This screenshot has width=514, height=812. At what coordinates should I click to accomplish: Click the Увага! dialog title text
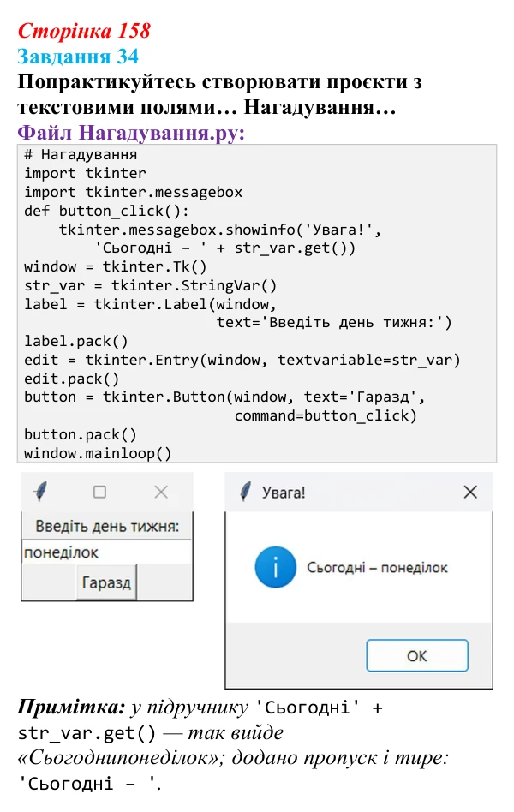tap(284, 493)
